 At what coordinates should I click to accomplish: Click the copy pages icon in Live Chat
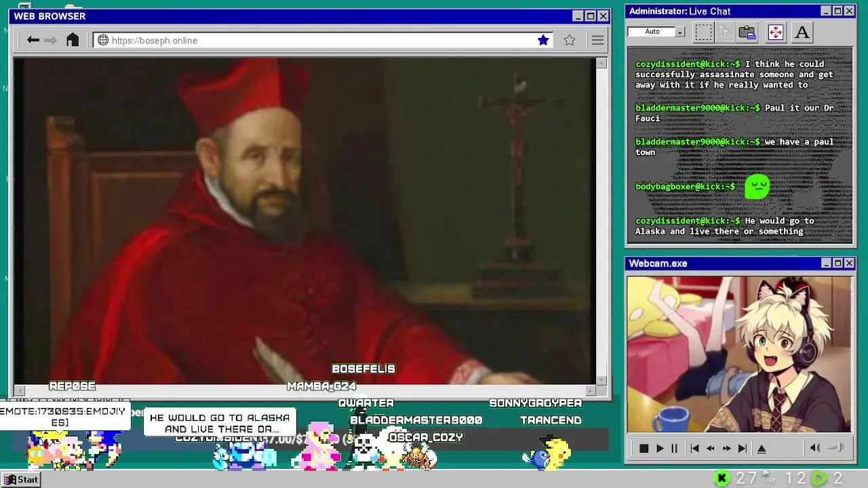point(725,32)
